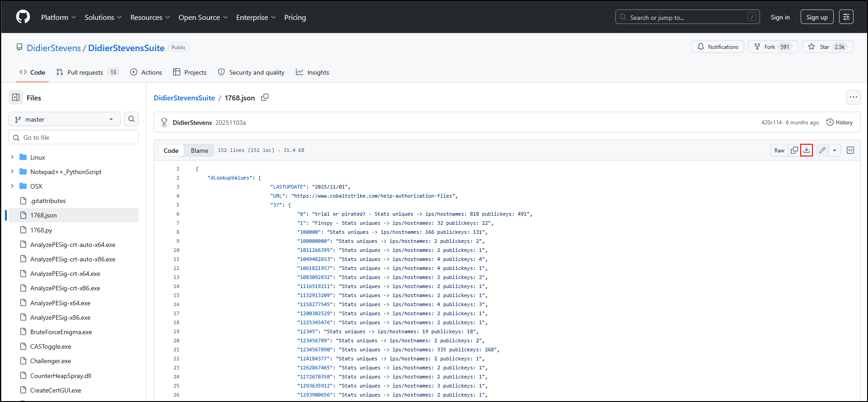The height and width of the screenshot is (402, 868).
Task: Open the Projects tab
Action: pos(190,72)
